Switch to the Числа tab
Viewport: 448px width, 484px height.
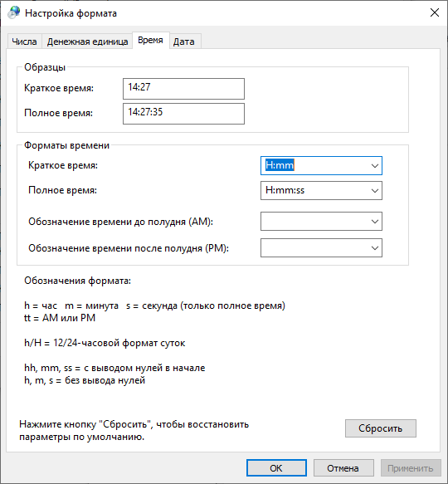[x=24, y=42]
